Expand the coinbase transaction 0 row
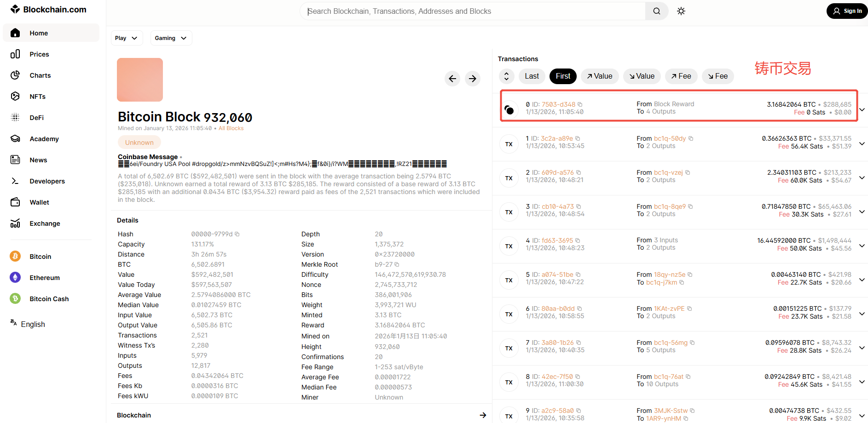Screen dimensions: 868x423 click(x=862, y=109)
